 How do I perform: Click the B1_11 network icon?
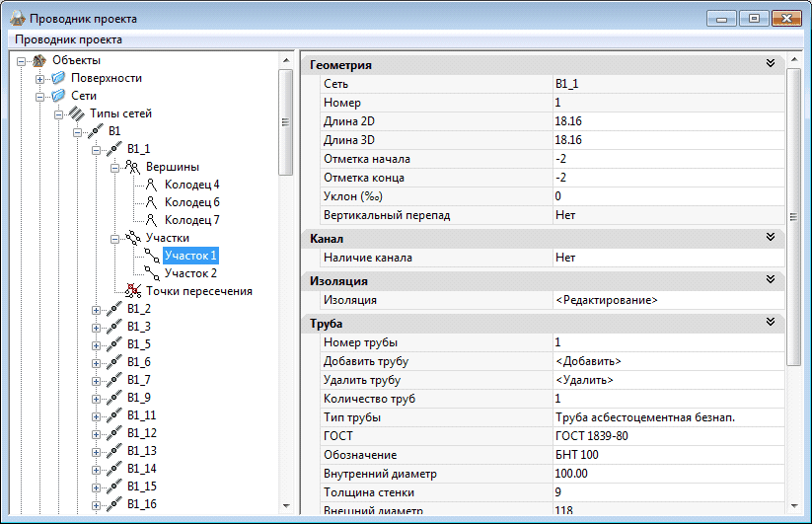coord(114,415)
